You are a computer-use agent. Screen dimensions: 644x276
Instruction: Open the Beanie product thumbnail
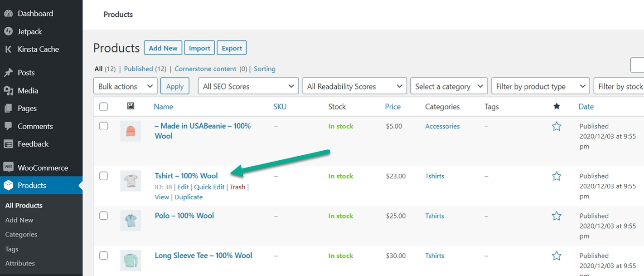[x=131, y=131]
